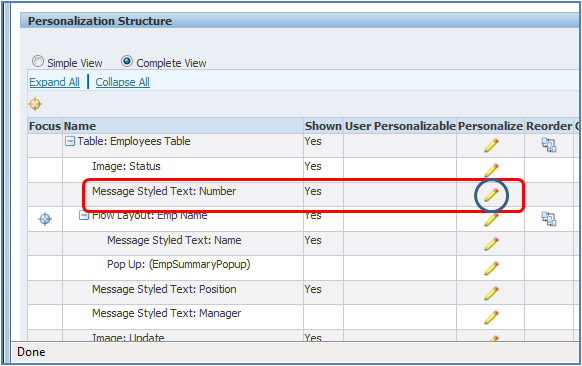This screenshot has height=366, width=582.
Task: Select the 'Table: Employees Table' row name
Action: pyautogui.click(x=134, y=141)
